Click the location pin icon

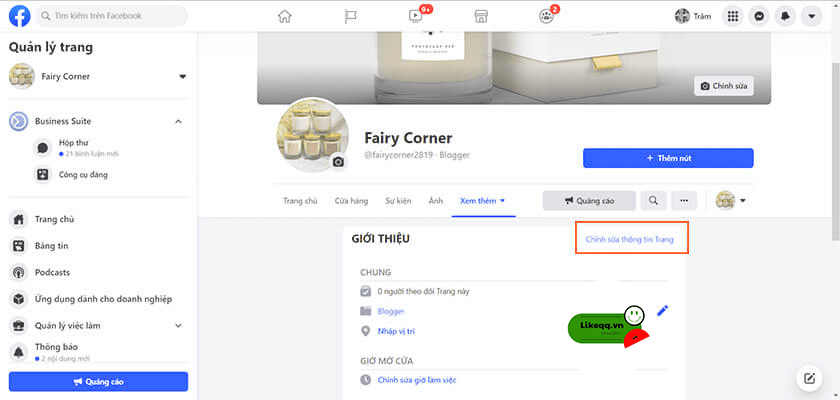(365, 331)
